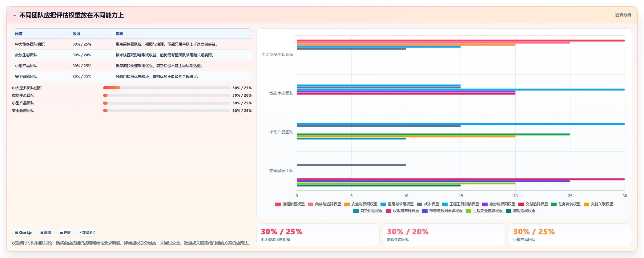Click the 安全敏感团队 progress bar
Viewport: 644px width, 258px height.
(x=167, y=111)
